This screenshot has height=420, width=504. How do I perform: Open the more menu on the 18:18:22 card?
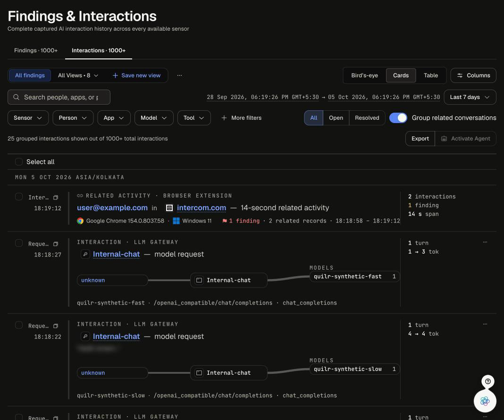(485, 324)
